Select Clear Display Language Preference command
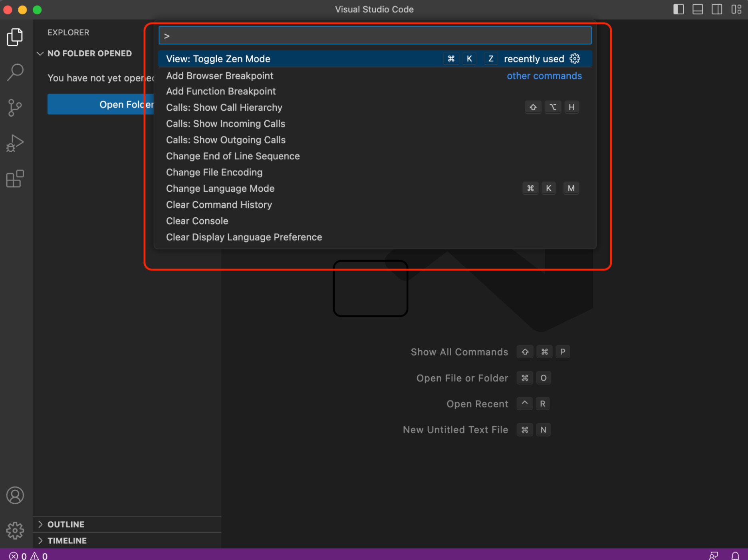This screenshot has width=748, height=560. [x=375, y=237]
